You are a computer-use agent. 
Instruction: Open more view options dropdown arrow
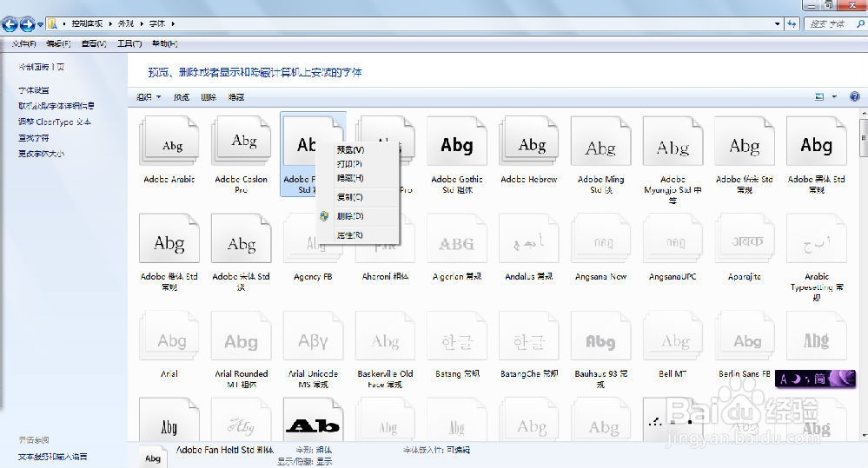[x=835, y=96]
